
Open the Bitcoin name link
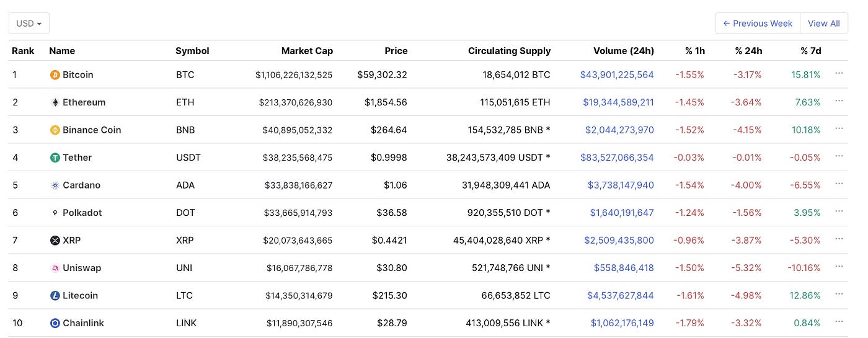[78, 75]
